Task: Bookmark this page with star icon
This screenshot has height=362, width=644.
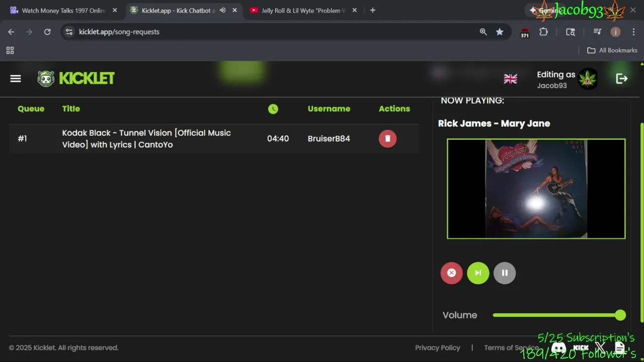Action: pos(500,32)
